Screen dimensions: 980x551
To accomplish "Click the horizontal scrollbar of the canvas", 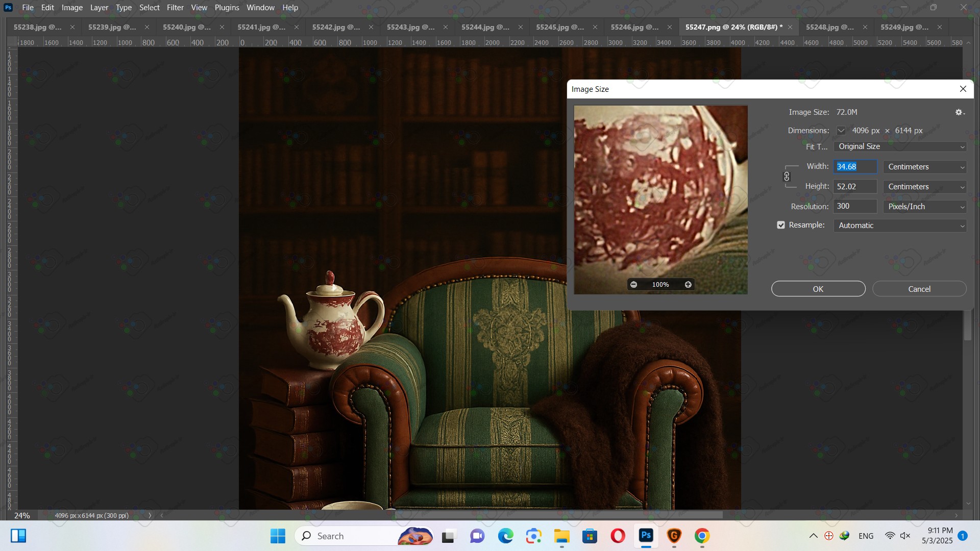I will tap(558, 515).
